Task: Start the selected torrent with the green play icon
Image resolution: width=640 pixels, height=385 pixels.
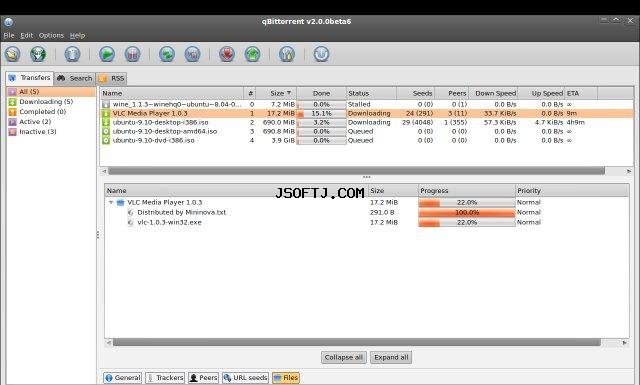Action: click(x=107, y=54)
